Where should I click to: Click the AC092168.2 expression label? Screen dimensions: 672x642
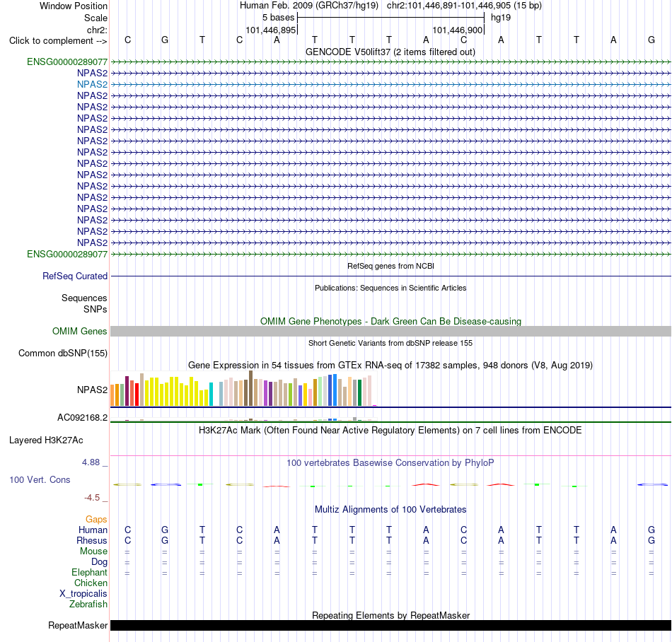click(82, 418)
